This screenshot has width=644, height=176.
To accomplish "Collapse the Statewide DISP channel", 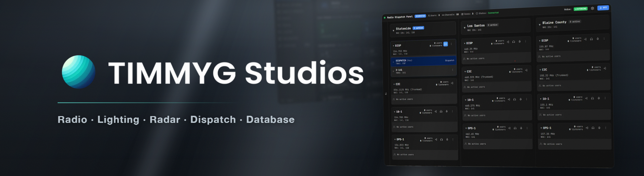I will click(x=394, y=46).
